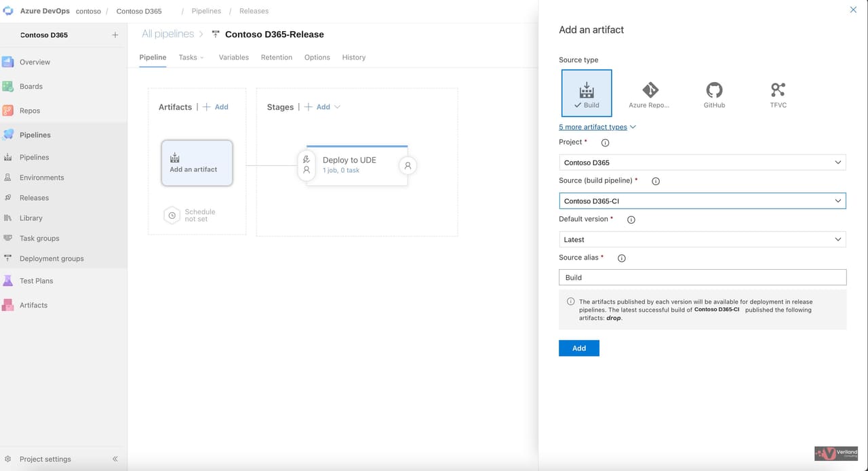
Task: Close the Add an artifact panel
Action: [853, 10]
